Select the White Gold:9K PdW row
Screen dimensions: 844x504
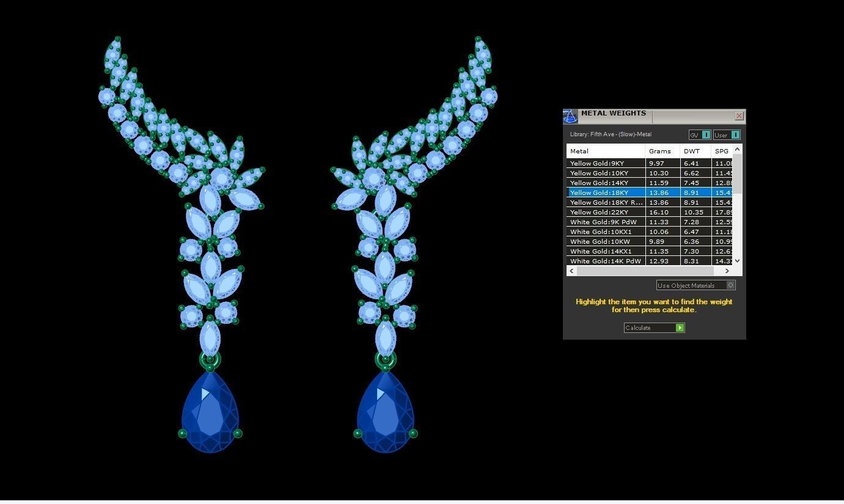pos(650,222)
